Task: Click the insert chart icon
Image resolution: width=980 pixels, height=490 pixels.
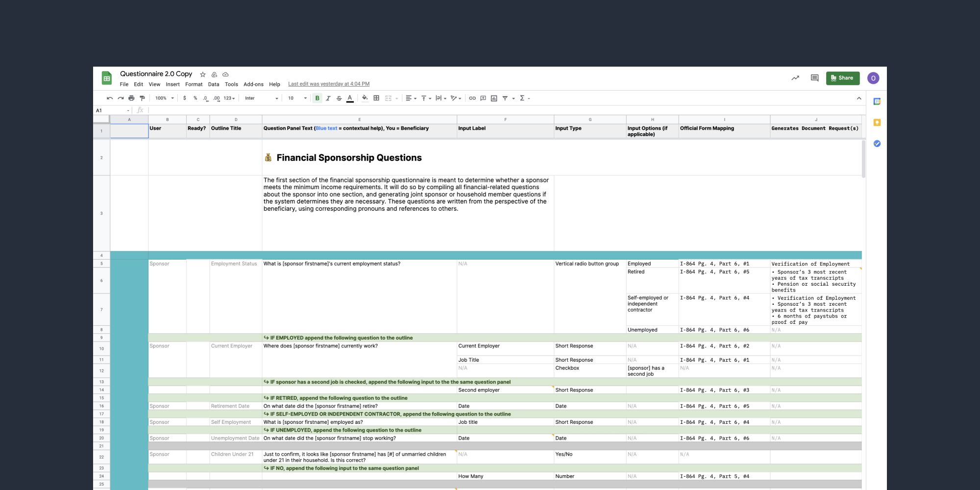Action: click(494, 98)
